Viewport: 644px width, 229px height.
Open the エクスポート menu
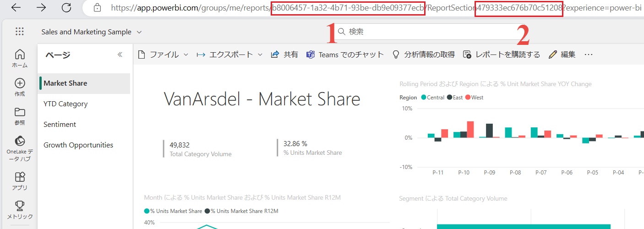coord(229,55)
